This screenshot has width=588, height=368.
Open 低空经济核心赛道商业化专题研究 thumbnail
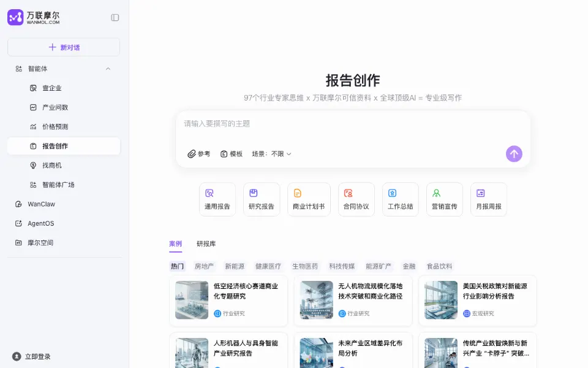coord(192,300)
